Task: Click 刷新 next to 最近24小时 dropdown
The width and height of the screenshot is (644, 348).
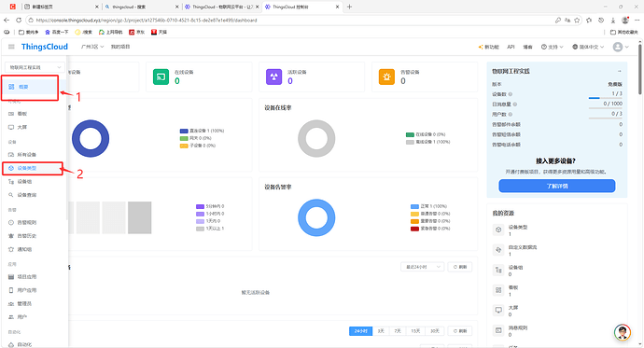Action: coord(460,267)
